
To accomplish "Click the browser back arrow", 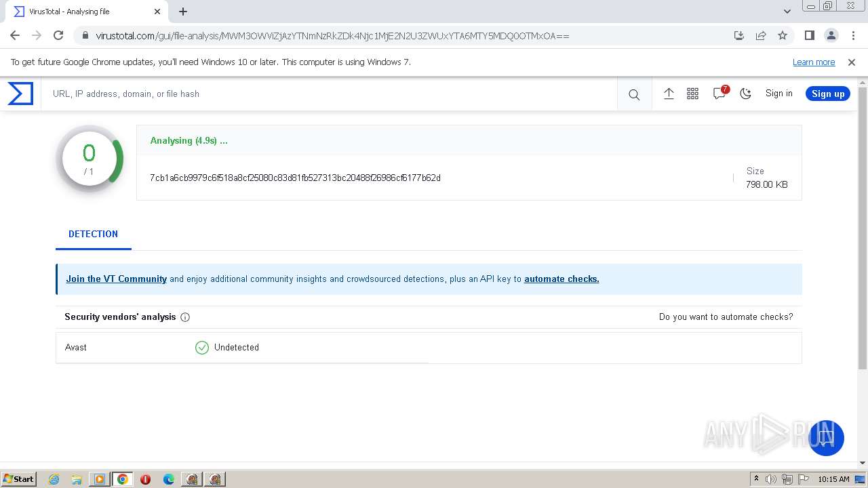I will (x=15, y=35).
